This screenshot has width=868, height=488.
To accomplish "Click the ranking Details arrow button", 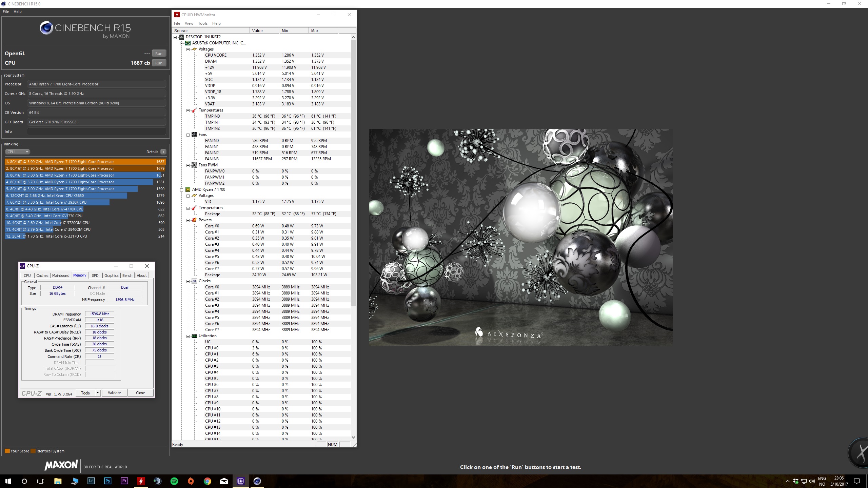I will click(163, 152).
